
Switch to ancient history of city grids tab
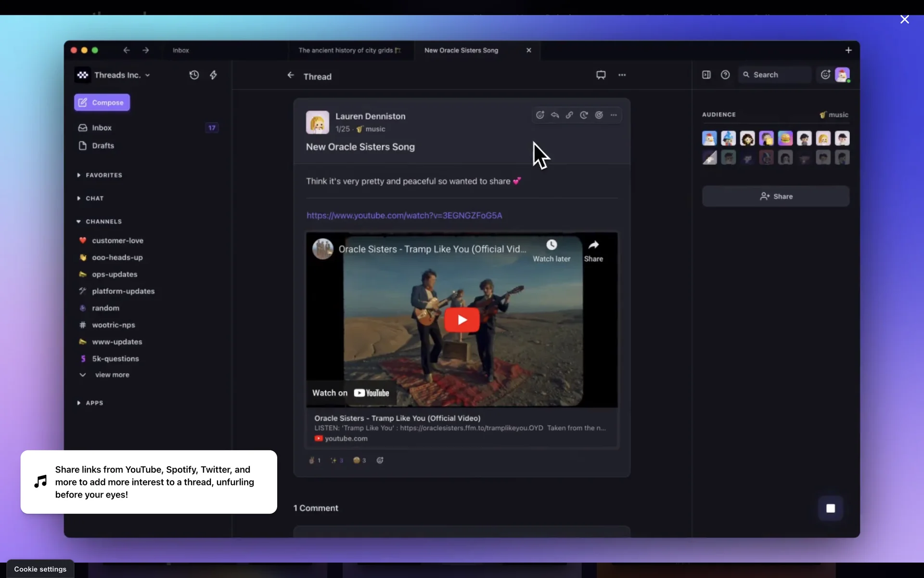coord(349,51)
